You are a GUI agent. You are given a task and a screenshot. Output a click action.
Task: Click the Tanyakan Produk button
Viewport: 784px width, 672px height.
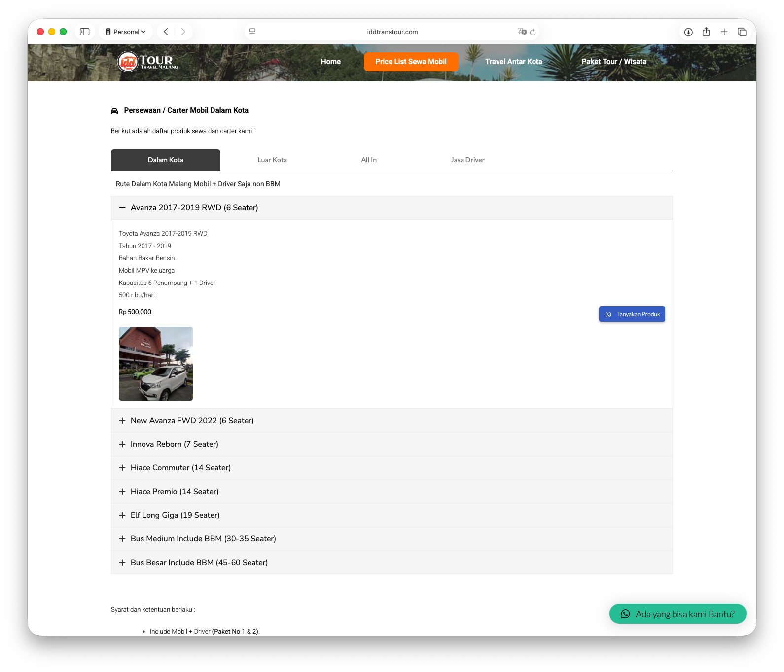[632, 314]
